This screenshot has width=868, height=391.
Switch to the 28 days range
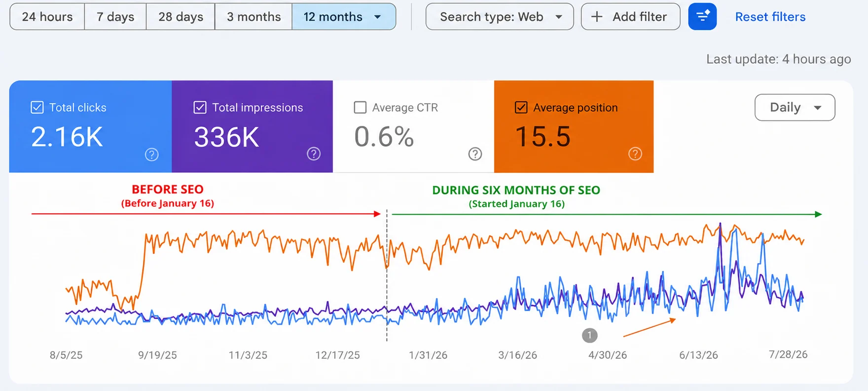[x=181, y=17]
